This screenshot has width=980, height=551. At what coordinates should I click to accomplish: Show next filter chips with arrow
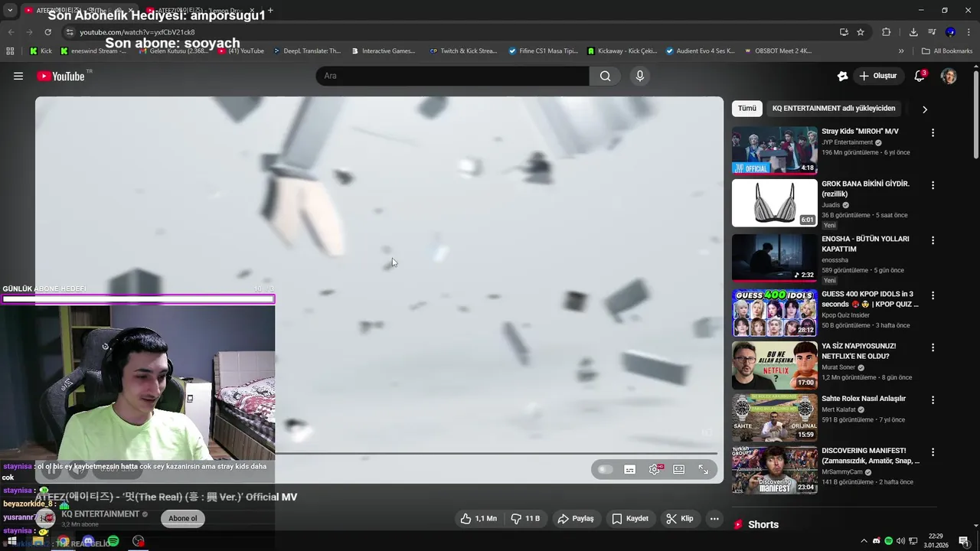(924, 109)
